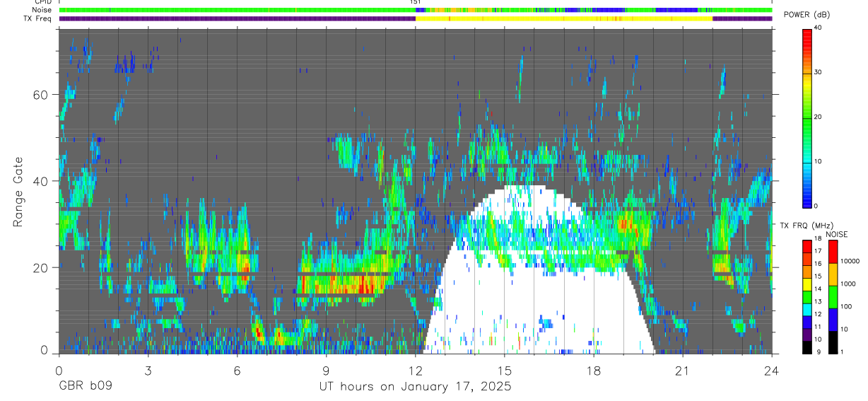The width and height of the screenshot is (868, 401).
Task: Click the '10000' label on NOISE legend
Action: point(849,262)
